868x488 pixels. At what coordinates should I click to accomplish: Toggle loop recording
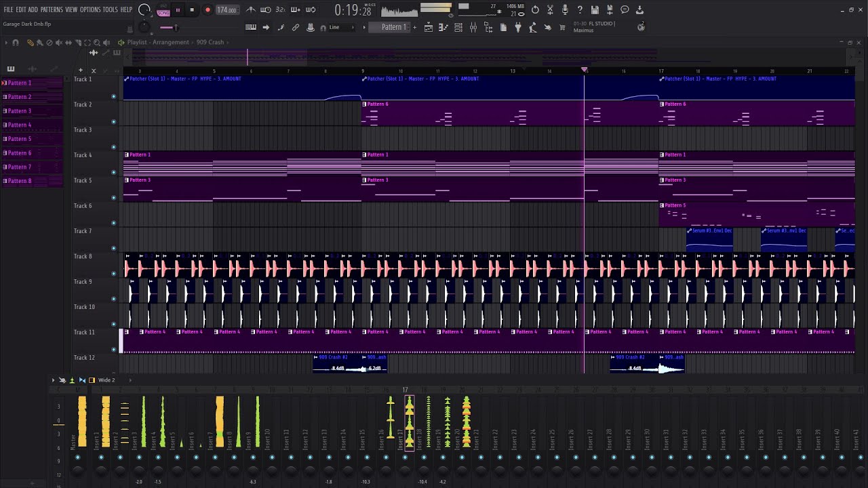coord(311,9)
